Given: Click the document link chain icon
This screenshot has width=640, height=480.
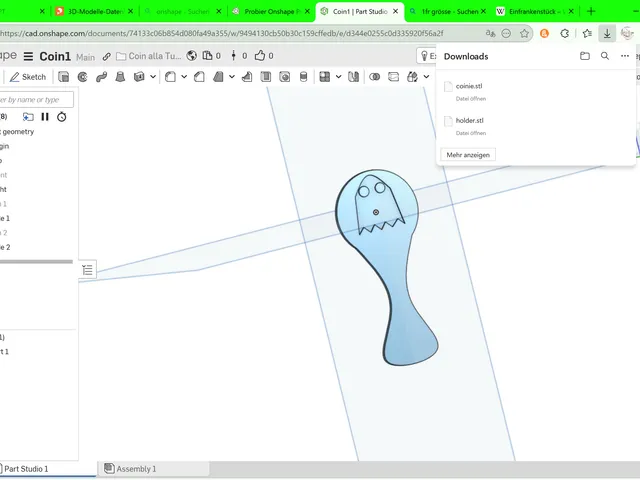Looking at the screenshot, I should point(107,57).
